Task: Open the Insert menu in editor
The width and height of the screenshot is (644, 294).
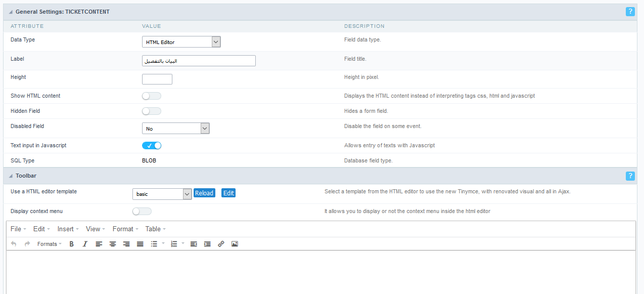Action: click(68, 229)
